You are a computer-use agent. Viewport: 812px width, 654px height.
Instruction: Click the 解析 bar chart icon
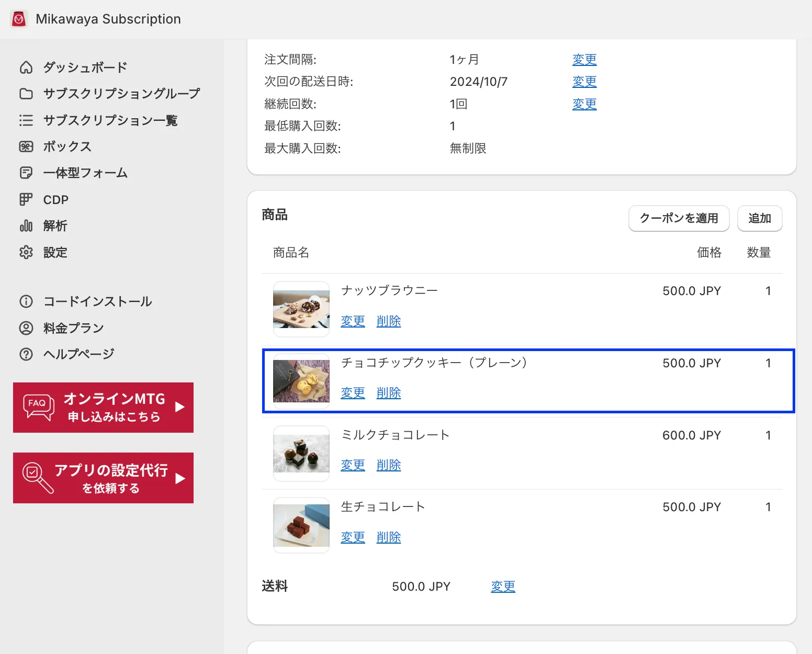[x=26, y=226]
